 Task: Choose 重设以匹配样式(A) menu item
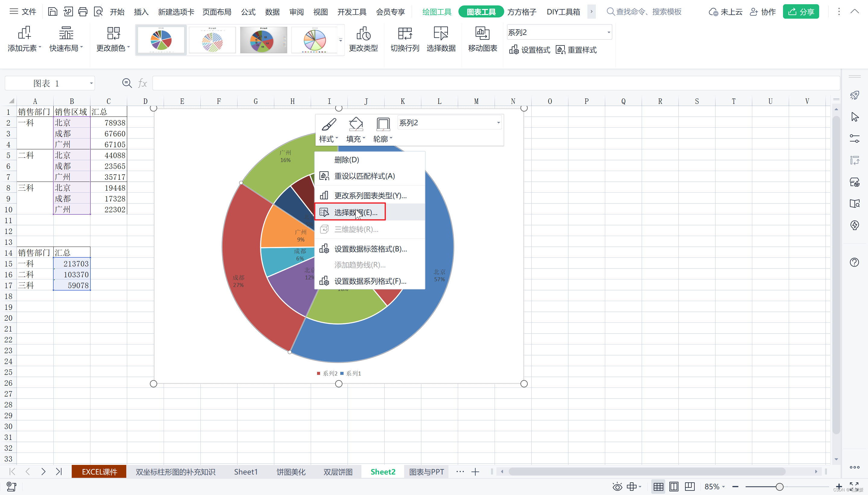click(370, 176)
